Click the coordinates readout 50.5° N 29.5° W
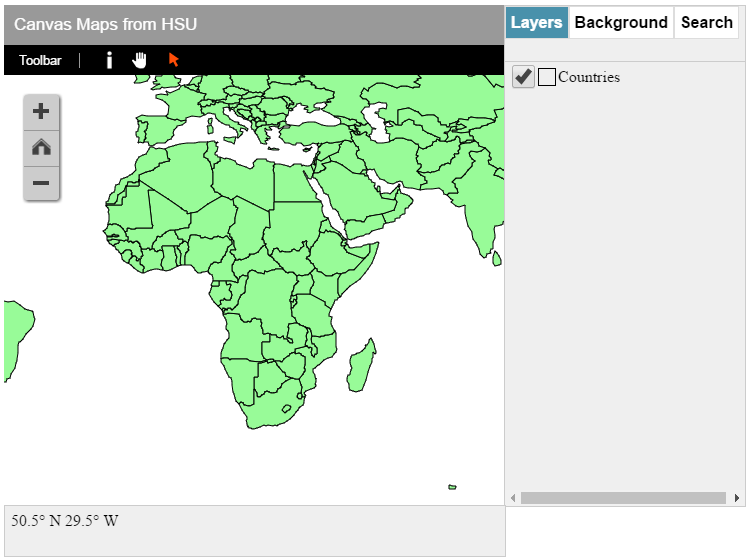752x560 pixels. [65, 521]
